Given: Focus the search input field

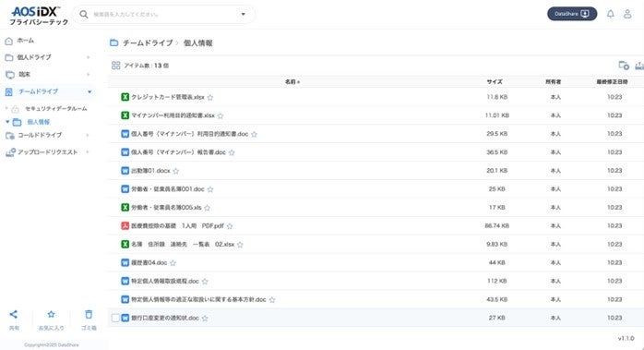Looking at the screenshot, I should click(x=164, y=15).
